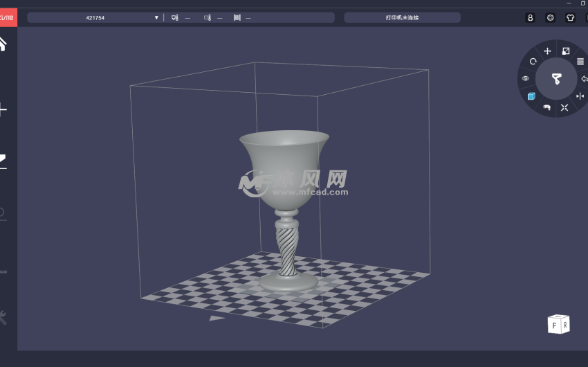This screenshot has width=588, height=367.
Task: Open the Home page from sidebar
Action: click(3, 44)
